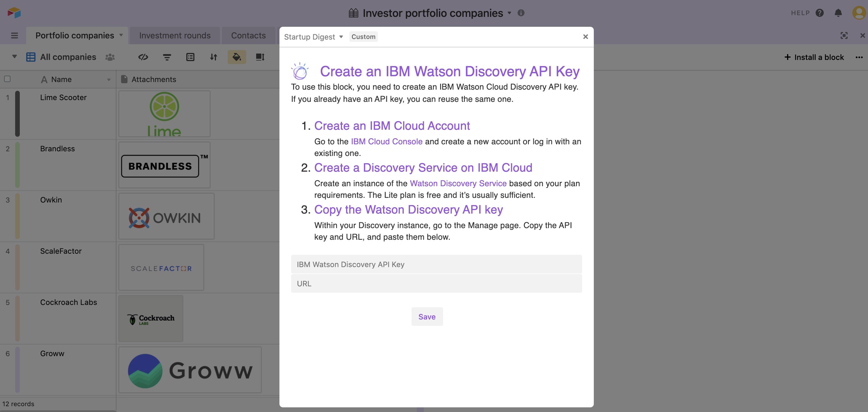
Task: Open the Contacts table tab
Action: (248, 35)
